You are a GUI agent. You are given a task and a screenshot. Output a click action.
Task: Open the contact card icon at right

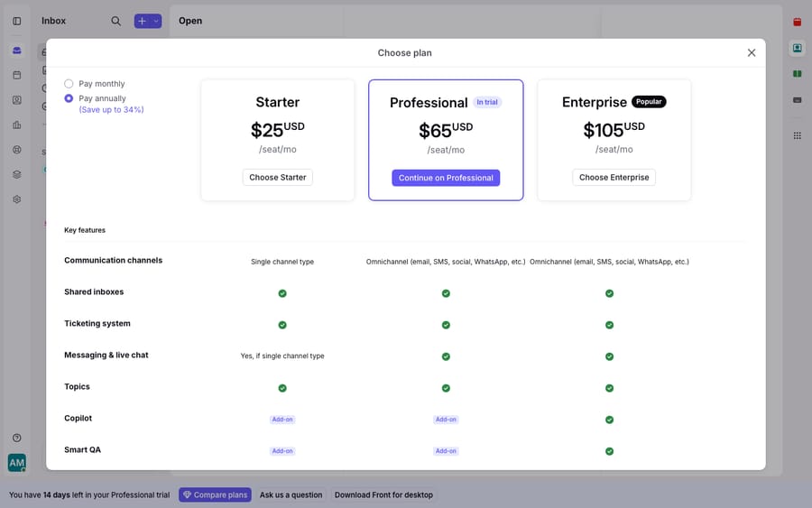(x=797, y=48)
